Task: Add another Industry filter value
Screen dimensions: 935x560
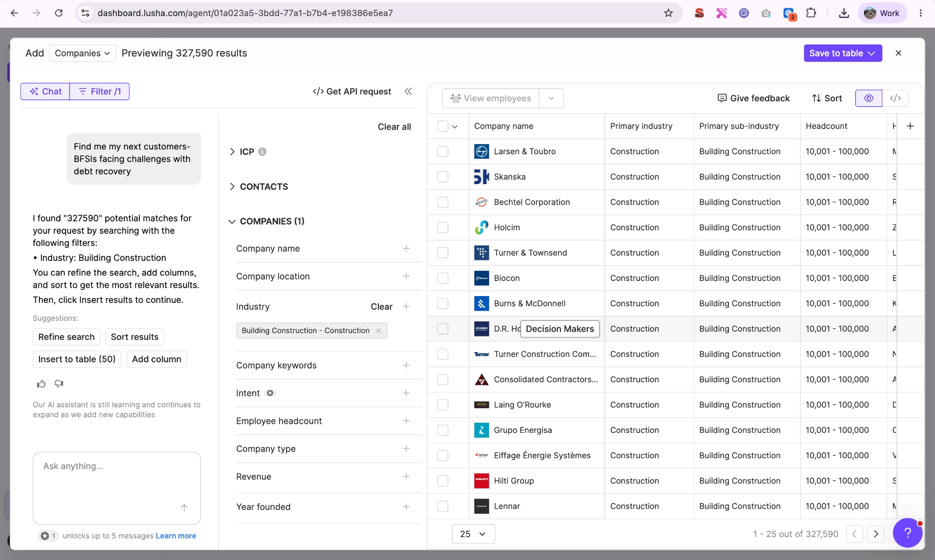Action: (406, 307)
